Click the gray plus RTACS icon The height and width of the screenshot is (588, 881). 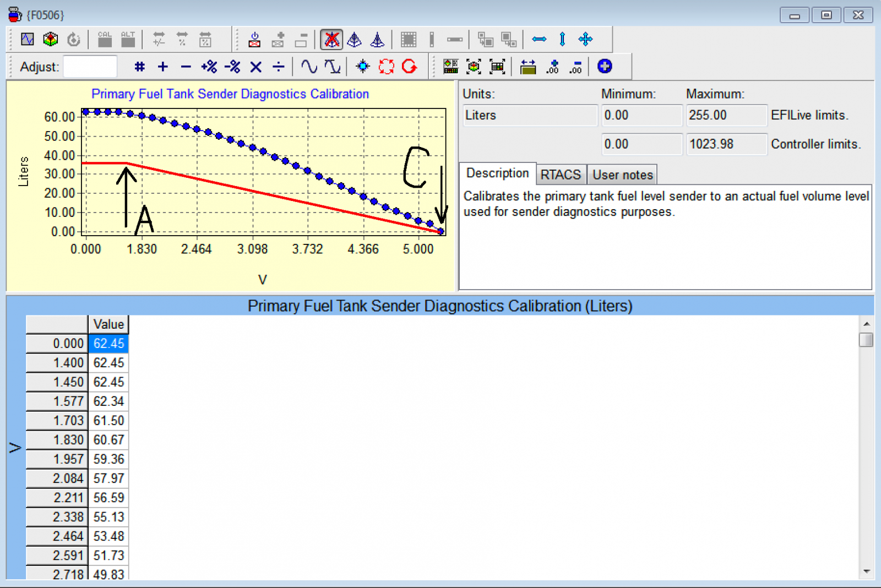coord(278,39)
